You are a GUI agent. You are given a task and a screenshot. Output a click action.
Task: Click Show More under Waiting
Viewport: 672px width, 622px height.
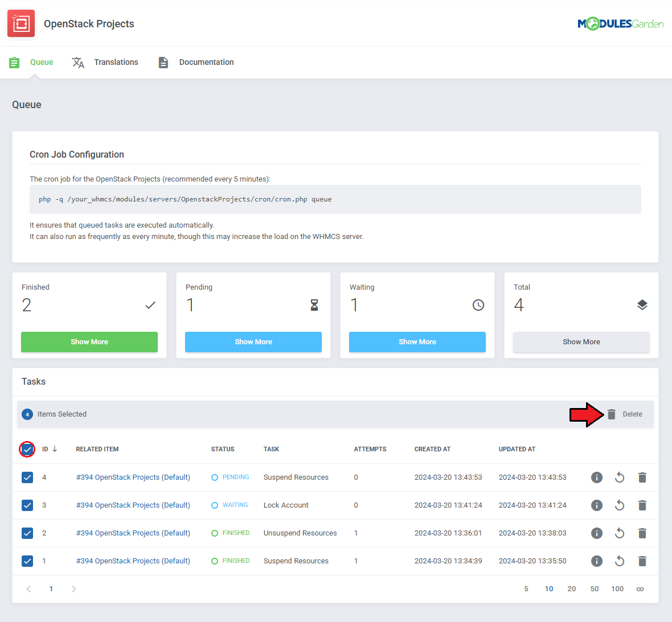417,342
